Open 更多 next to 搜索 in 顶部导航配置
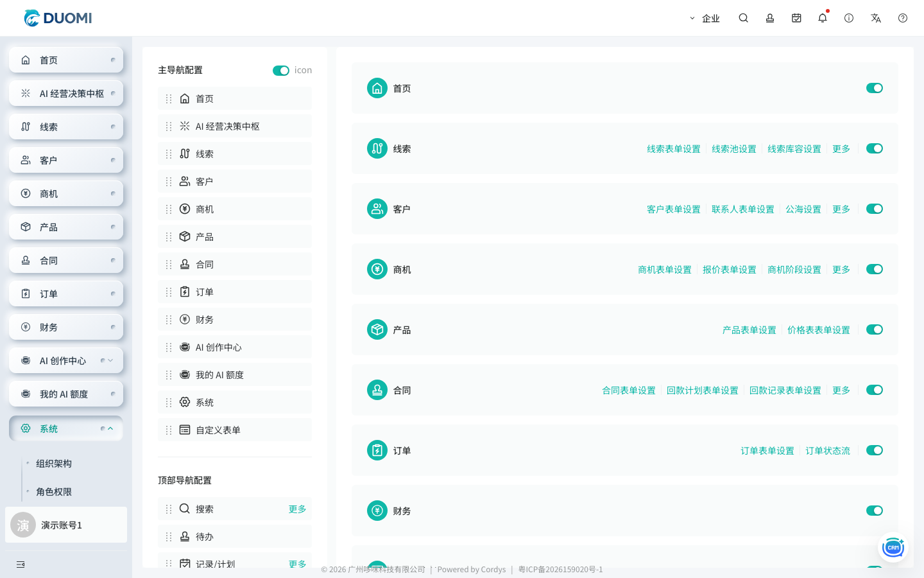Screen dimensions: 924x578 tap(297, 509)
